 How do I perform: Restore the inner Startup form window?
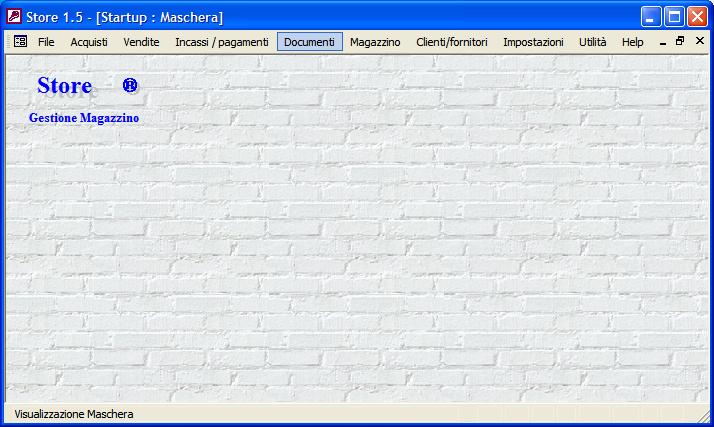pos(680,42)
